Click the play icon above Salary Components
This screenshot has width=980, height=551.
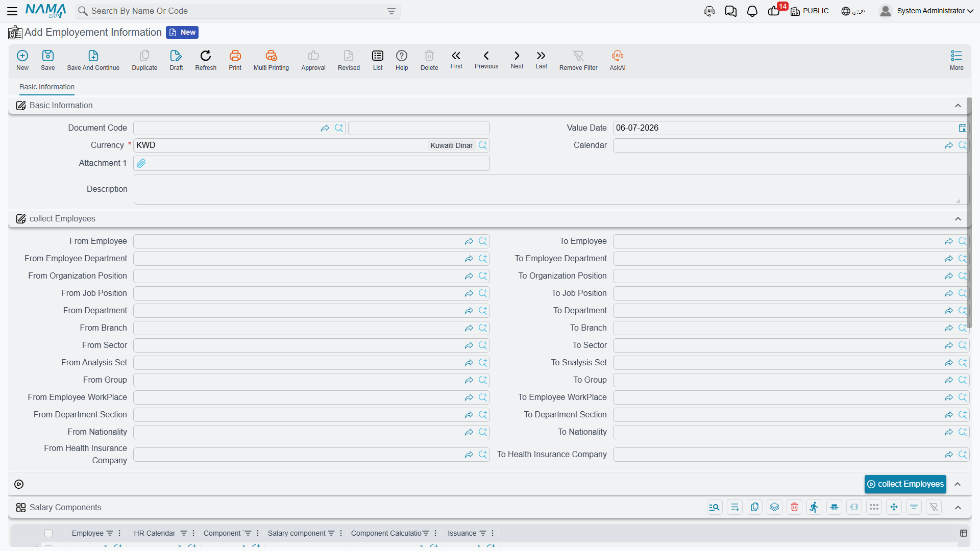[x=19, y=484]
